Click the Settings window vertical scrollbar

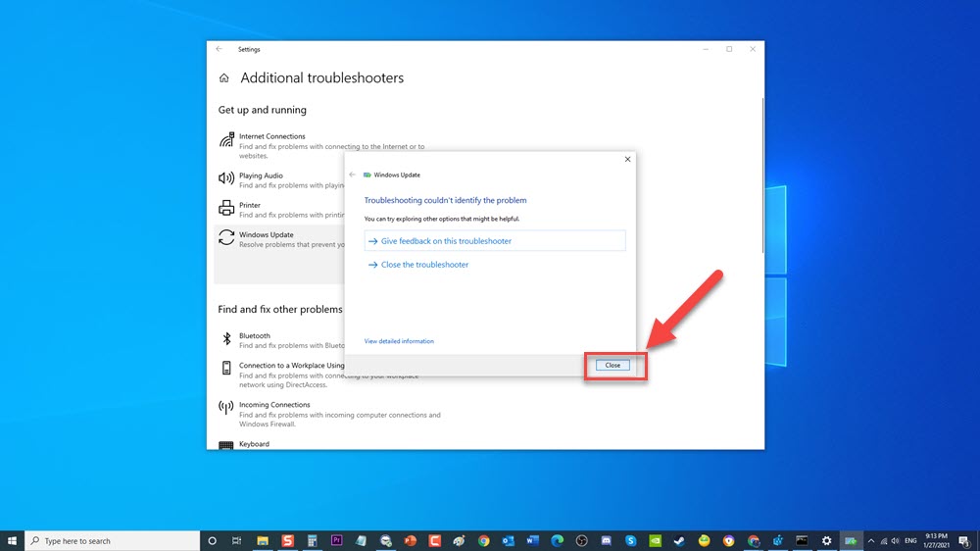761,175
